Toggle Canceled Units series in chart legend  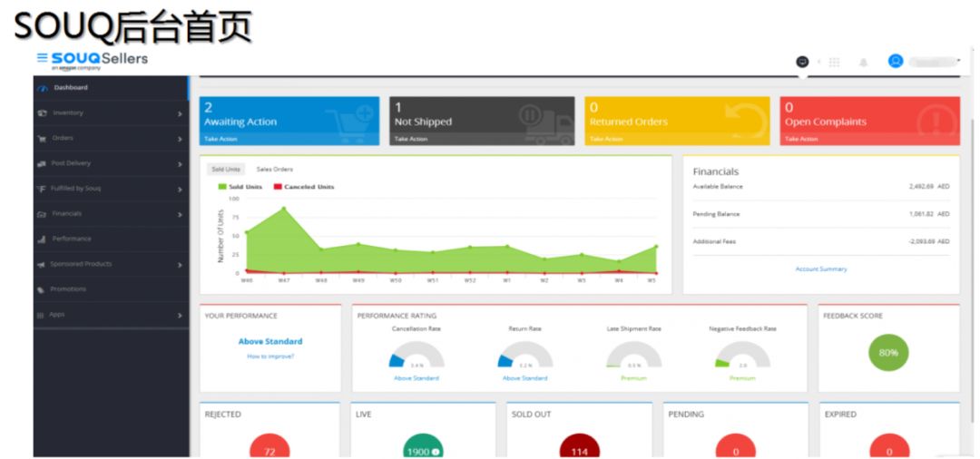[x=304, y=187]
